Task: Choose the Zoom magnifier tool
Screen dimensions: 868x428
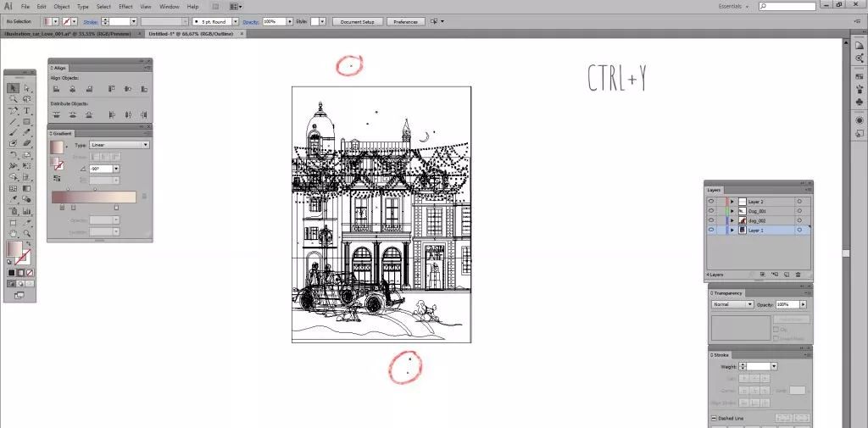Action: (27, 232)
